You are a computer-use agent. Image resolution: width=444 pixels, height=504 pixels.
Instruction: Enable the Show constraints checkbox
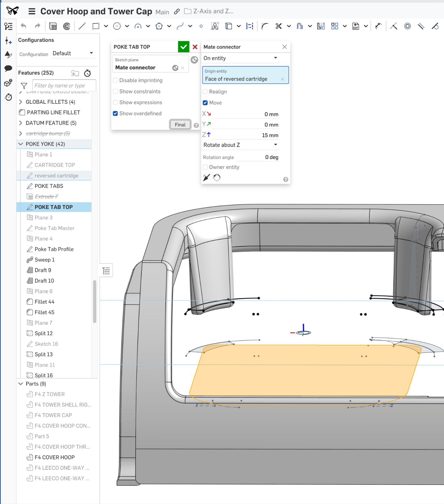click(115, 91)
